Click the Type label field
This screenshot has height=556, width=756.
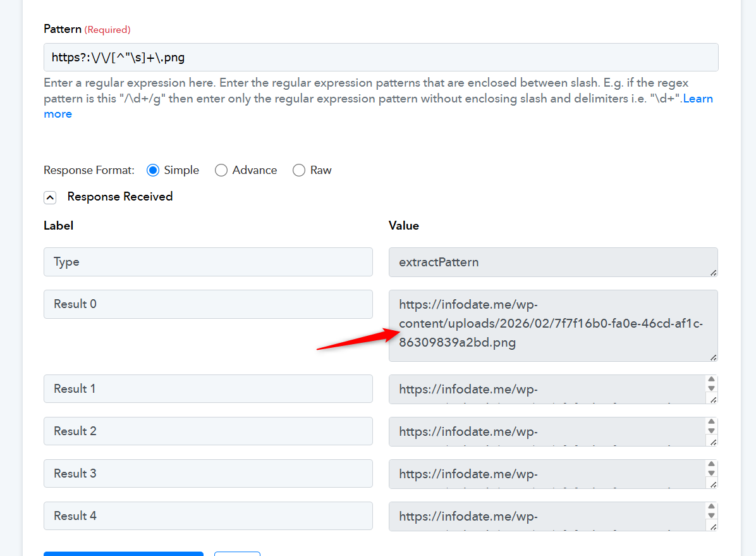pos(208,262)
